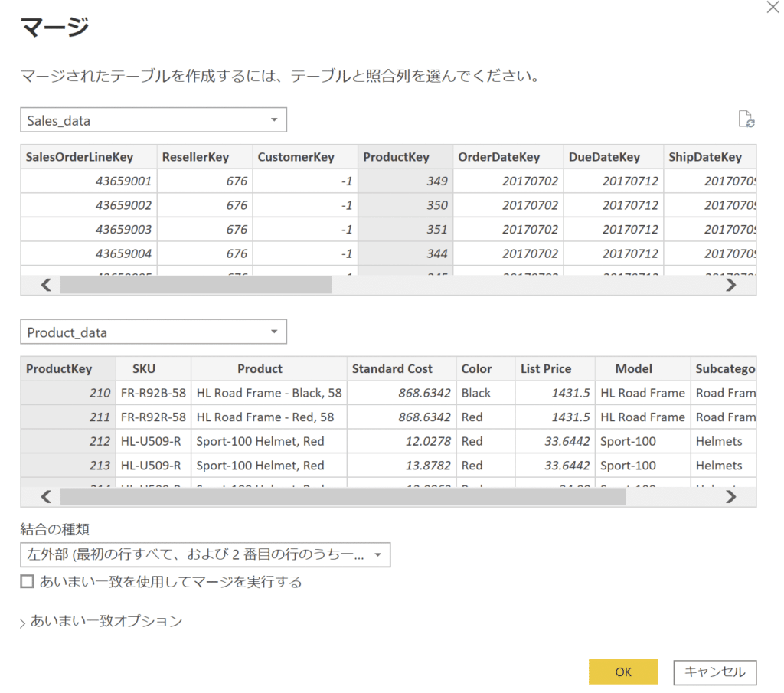Image resolution: width=784 pixels, height=693 pixels.
Task: Select ProductKey column in Product_data table
Action: [x=60, y=368]
